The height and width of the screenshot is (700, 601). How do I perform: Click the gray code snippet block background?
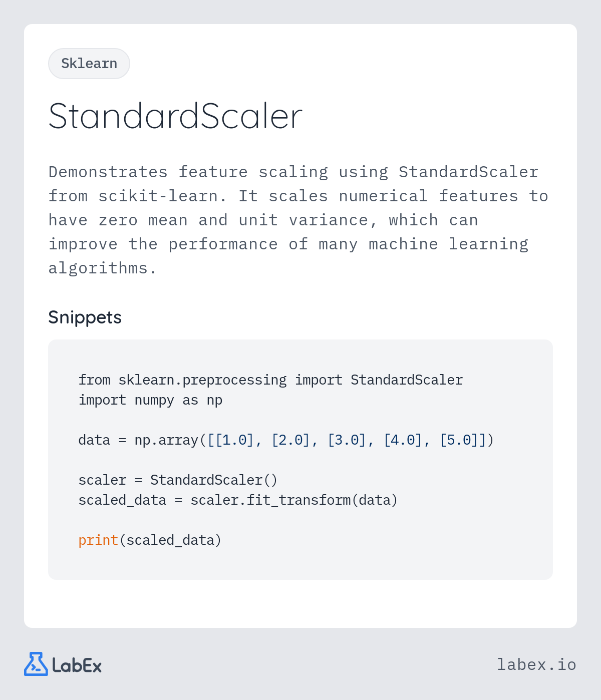[300, 460]
